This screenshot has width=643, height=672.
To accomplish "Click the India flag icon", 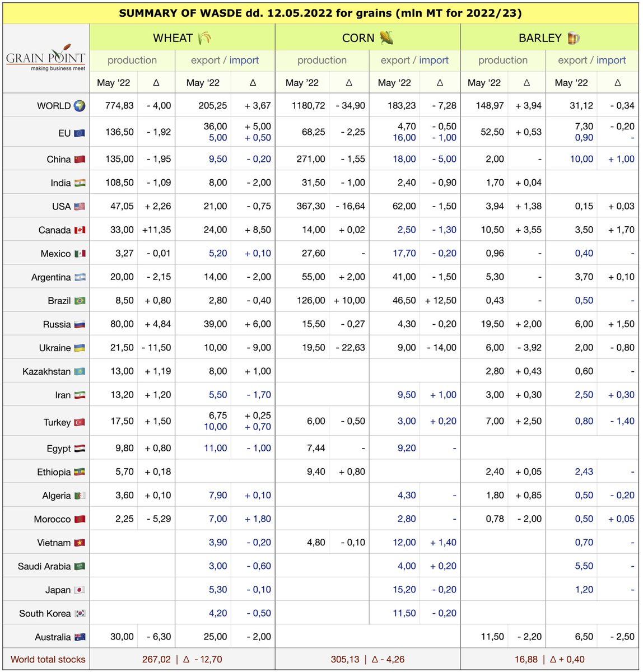I will coord(80,183).
